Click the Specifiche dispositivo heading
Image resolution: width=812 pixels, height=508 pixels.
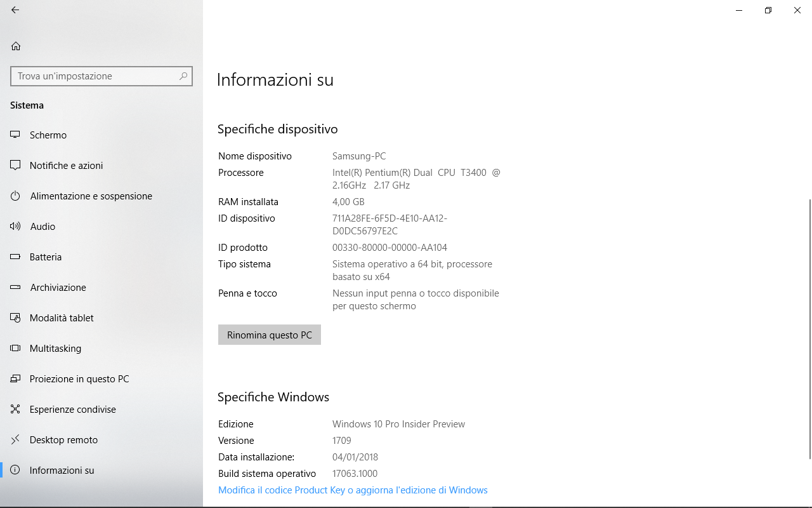277,130
